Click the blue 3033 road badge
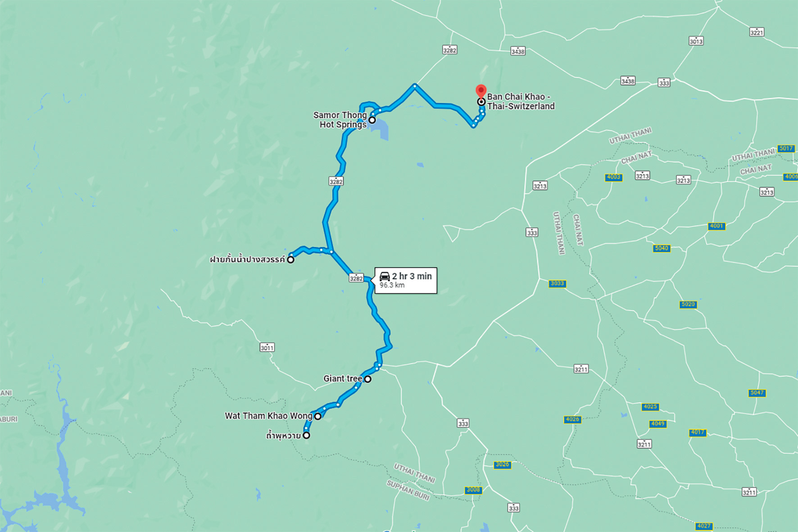 click(557, 283)
